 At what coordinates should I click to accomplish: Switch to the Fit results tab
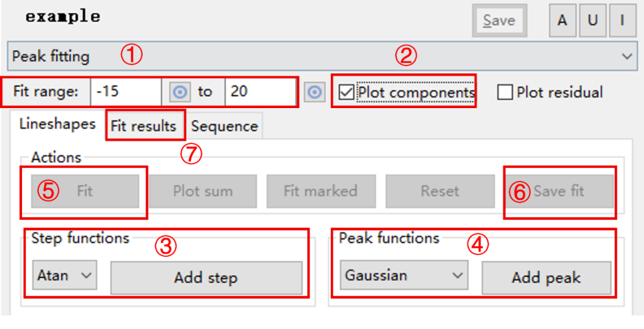pos(144,126)
